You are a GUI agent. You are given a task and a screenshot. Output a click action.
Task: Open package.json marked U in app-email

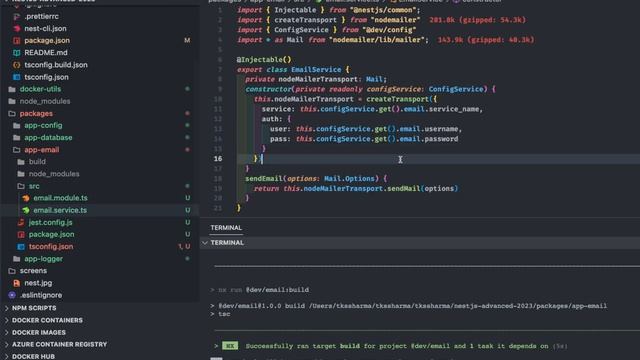(51, 234)
